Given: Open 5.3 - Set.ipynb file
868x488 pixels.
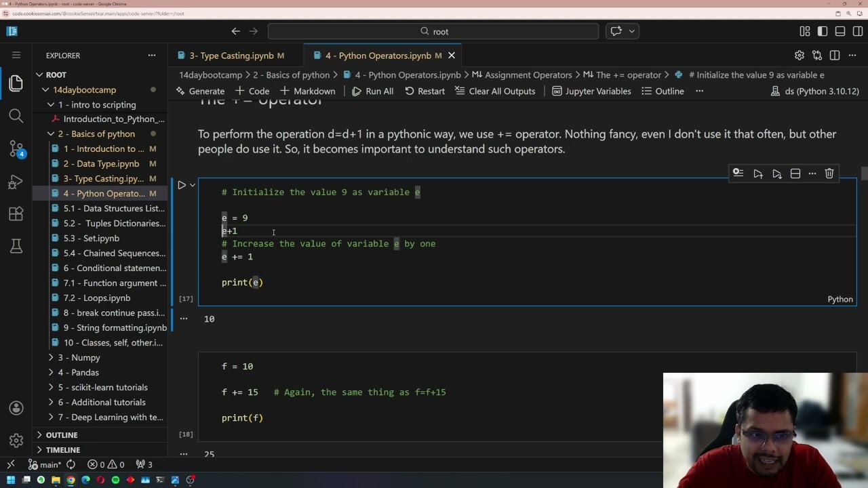Looking at the screenshot, I should point(92,238).
